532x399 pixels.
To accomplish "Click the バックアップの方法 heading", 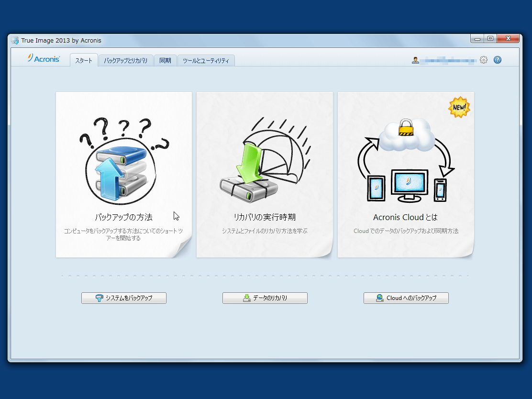I will (x=123, y=217).
